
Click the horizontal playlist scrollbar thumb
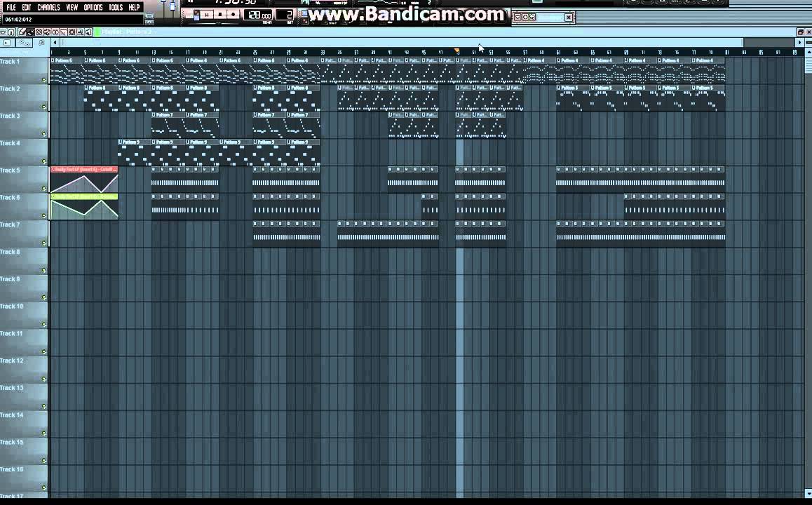pos(401,43)
